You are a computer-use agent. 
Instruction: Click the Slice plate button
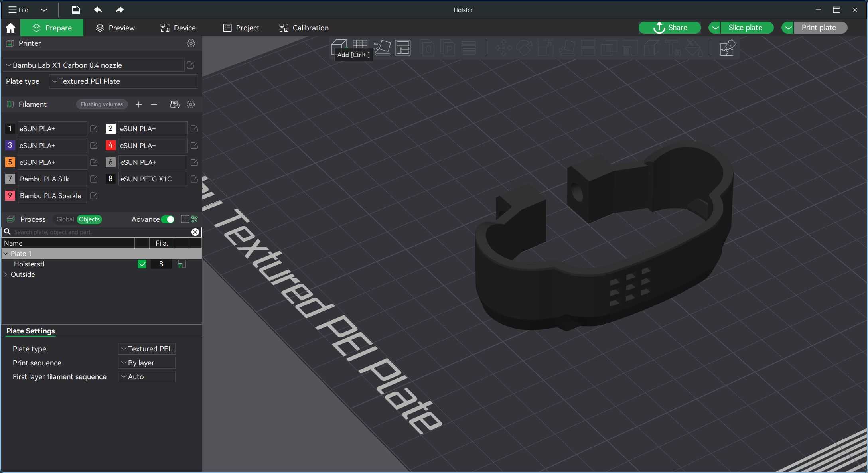pos(747,28)
